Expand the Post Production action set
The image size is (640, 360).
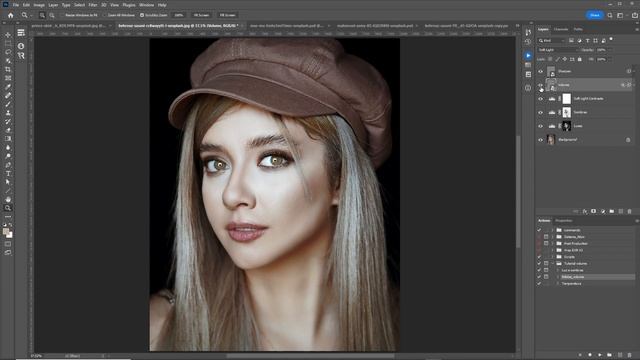click(x=553, y=243)
